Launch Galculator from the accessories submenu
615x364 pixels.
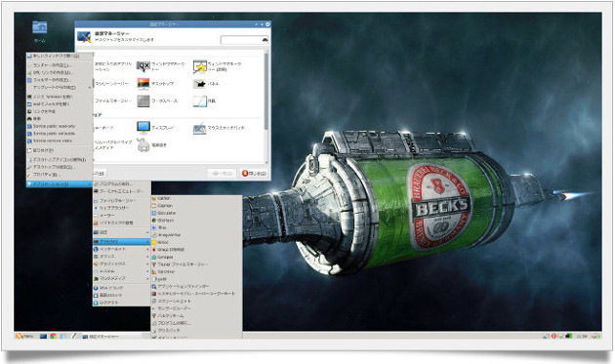tap(166, 213)
